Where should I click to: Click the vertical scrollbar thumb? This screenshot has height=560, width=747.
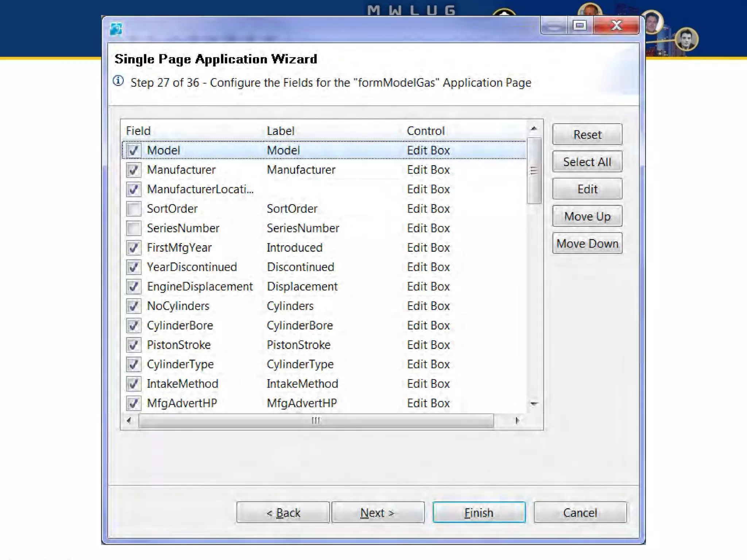(x=534, y=171)
